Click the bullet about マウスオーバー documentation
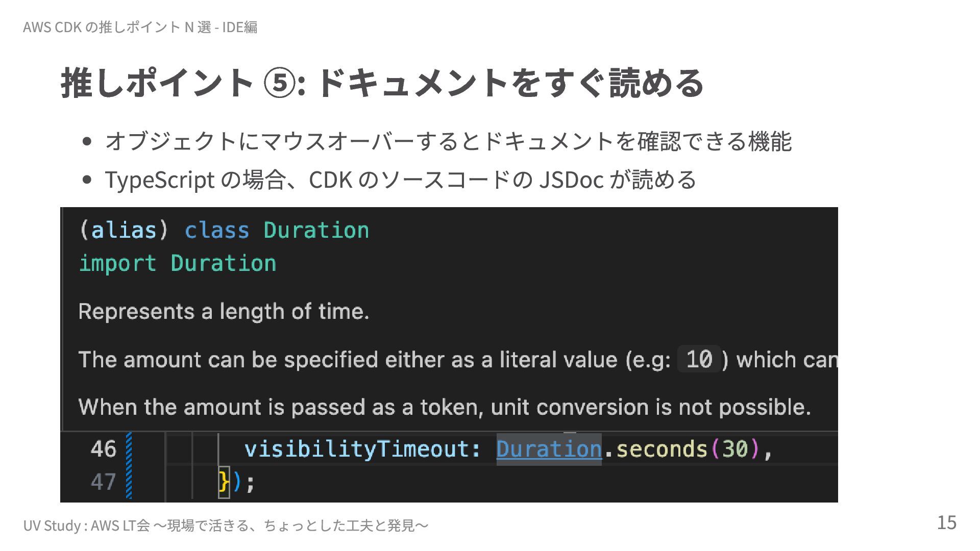 pyautogui.click(x=448, y=141)
